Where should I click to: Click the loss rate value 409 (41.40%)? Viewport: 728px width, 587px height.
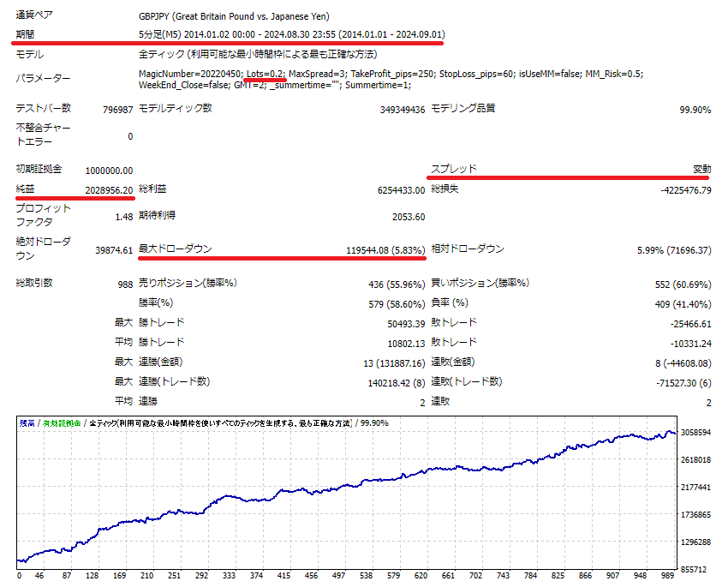[x=683, y=304]
